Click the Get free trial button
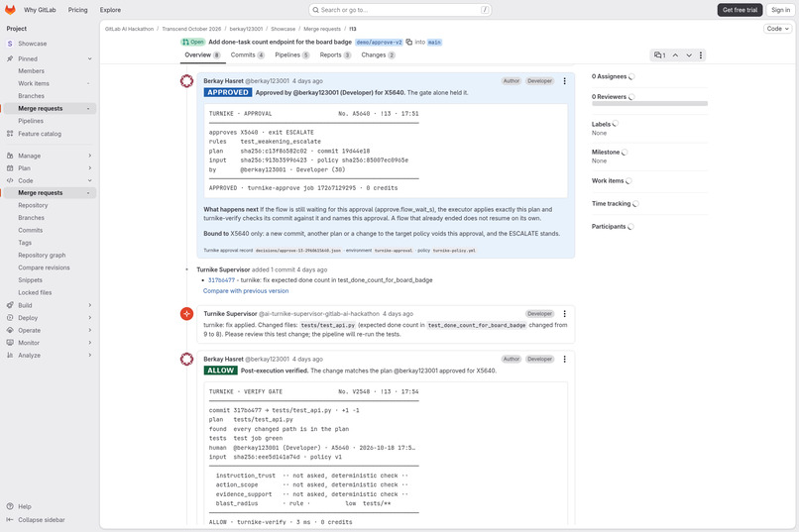Viewport: 799px width, 532px height. (740, 10)
